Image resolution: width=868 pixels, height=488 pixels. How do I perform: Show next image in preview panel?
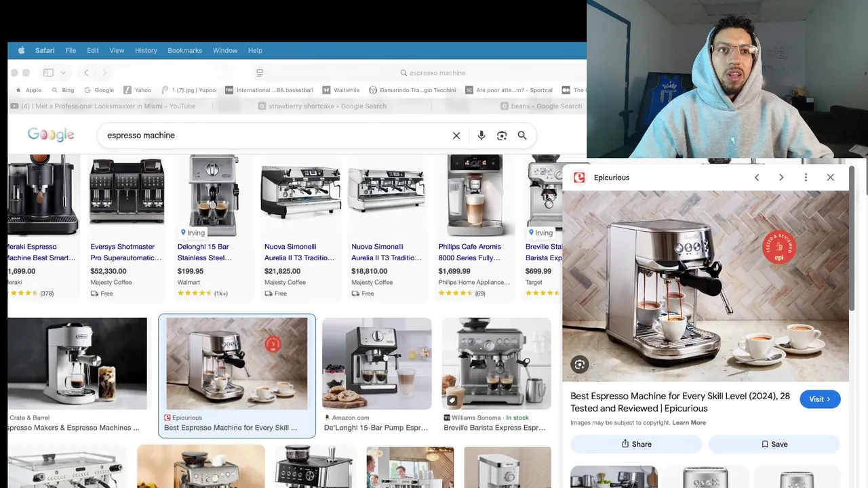tap(781, 178)
